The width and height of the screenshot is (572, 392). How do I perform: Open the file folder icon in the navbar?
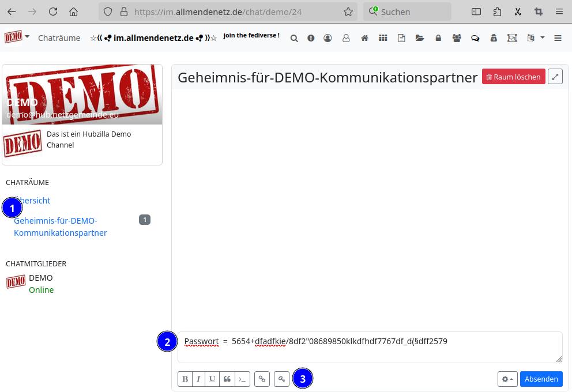click(420, 38)
